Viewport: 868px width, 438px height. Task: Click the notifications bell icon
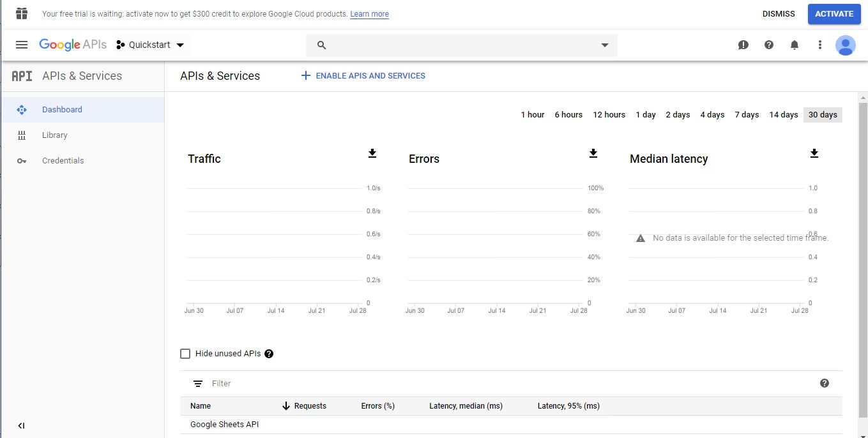point(794,45)
